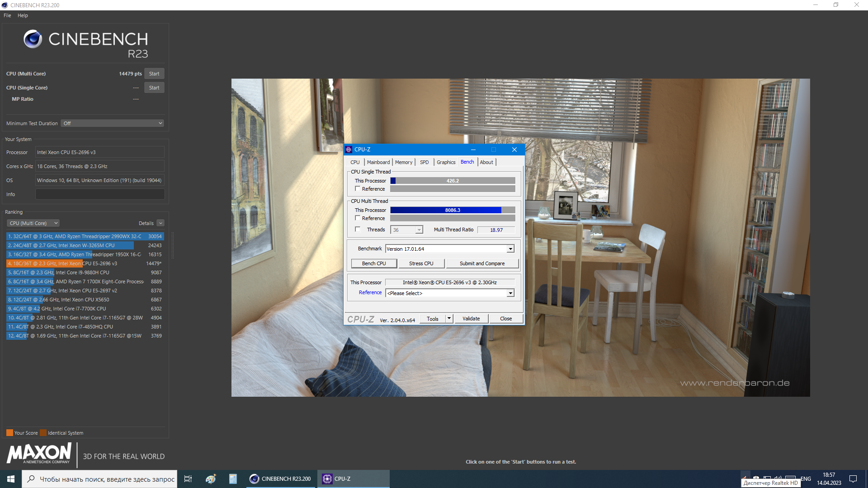Tick the Threads checkbox in CPU-Z
The width and height of the screenshot is (868, 488).
[358, 230]
